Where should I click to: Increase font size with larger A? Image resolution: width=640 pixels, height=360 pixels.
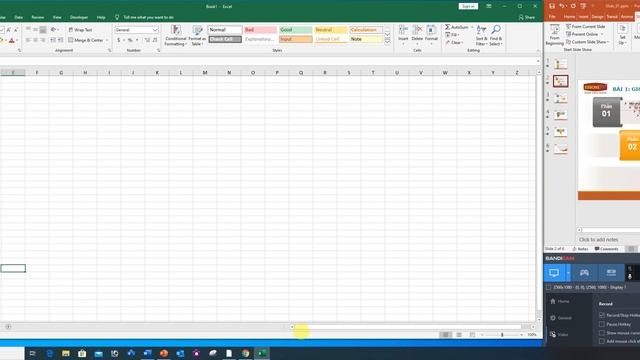click(x=9, y=30)
